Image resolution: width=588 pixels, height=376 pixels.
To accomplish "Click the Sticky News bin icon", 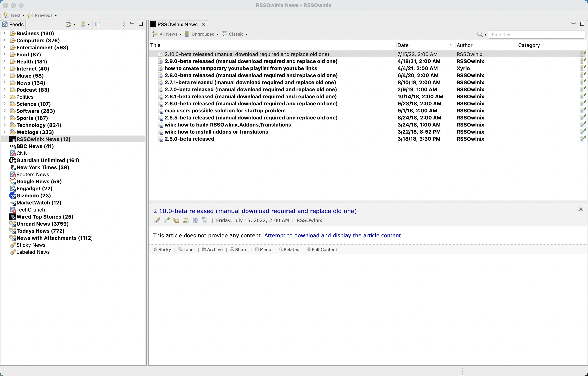I will 13,245.
